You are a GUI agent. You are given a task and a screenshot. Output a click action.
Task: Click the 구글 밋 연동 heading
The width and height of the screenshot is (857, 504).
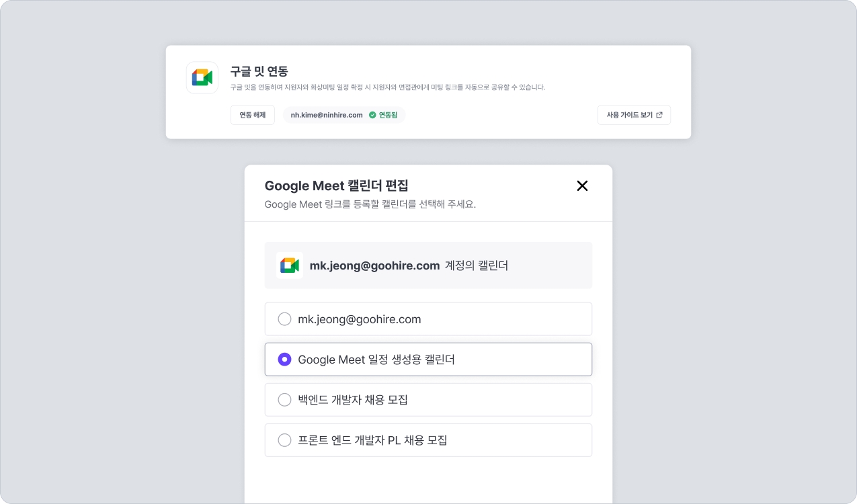pyautogui.click(x=259, y=71)
